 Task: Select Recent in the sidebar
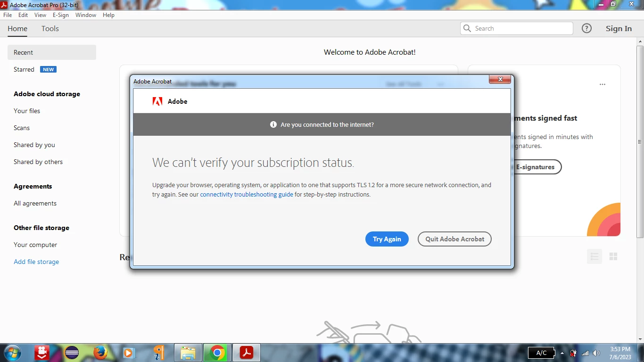click(x=52, y=52)
